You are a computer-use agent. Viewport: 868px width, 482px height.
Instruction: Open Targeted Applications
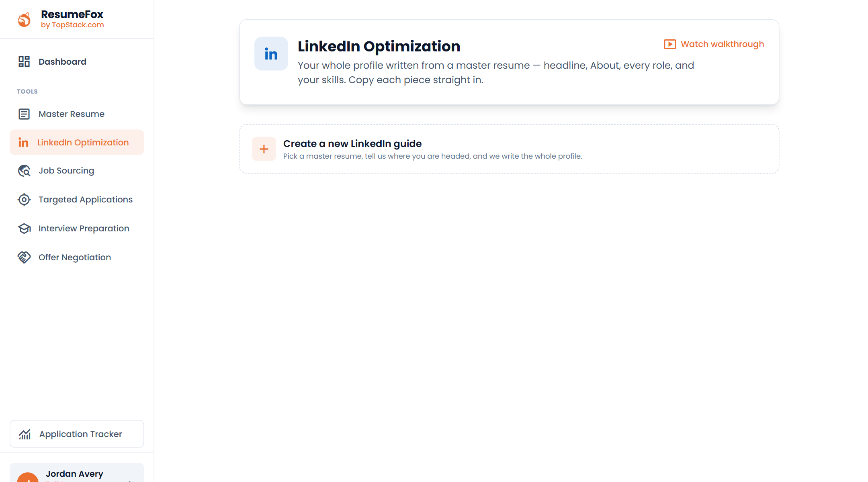[x=77, y=200]
